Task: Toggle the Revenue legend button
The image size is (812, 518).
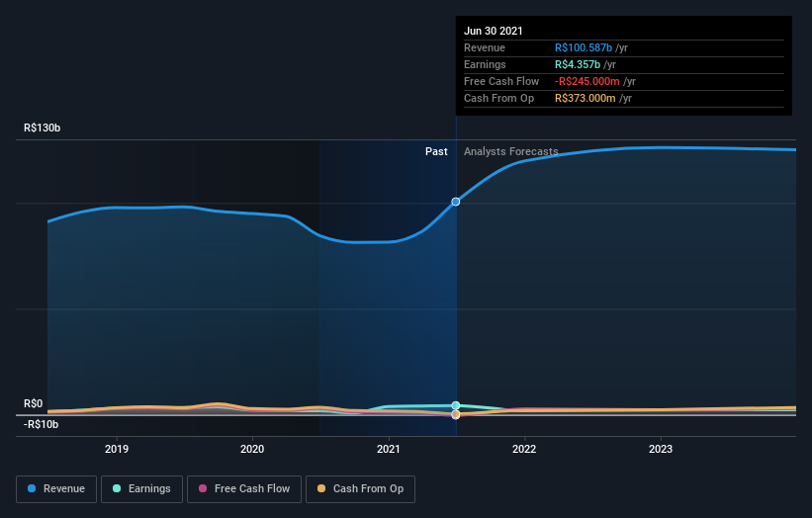Action: (56, 489)
